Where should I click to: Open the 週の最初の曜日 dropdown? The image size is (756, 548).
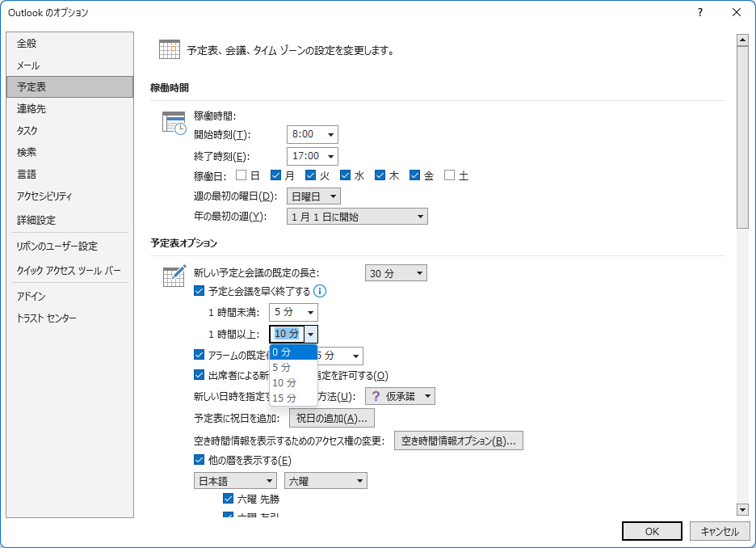coord(313,196)
